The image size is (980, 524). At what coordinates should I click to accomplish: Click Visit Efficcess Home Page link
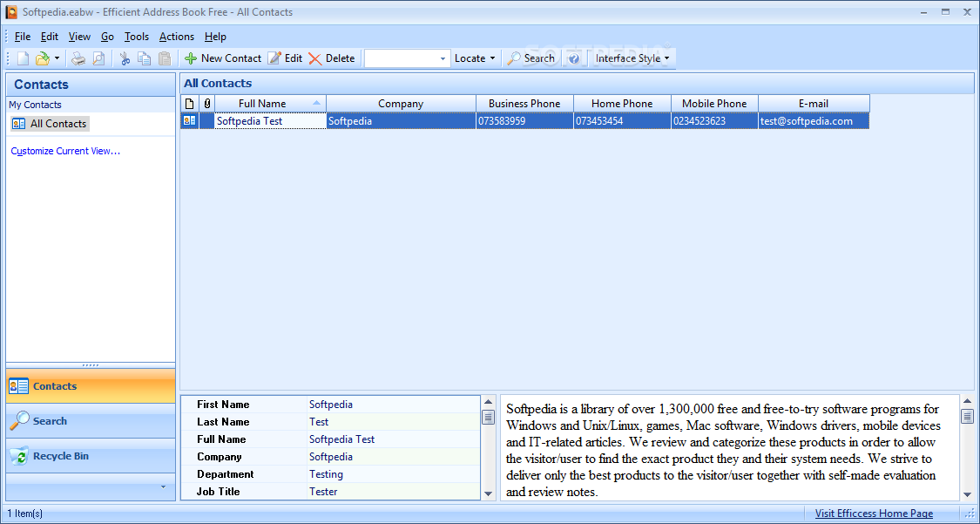coord(874,514)
